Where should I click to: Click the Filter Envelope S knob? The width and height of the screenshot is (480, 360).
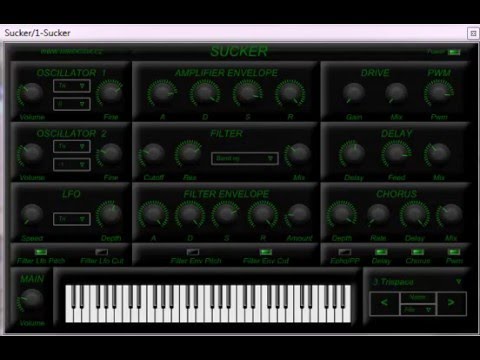click(226, 214)
